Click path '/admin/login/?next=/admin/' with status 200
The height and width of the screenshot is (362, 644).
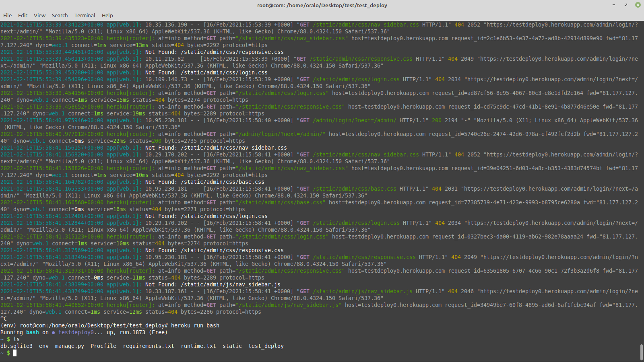coord(355,120)
